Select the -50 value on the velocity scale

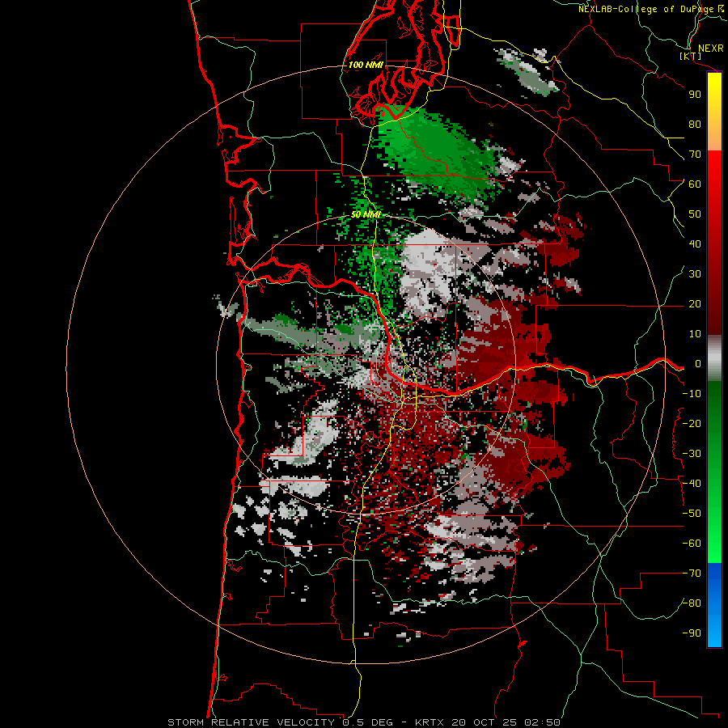[692, 514]
